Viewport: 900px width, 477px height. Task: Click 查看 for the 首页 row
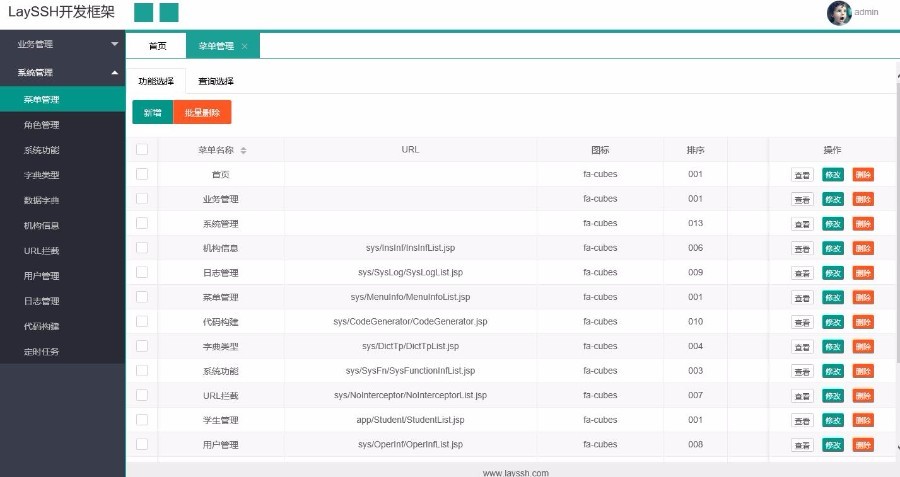802,175
